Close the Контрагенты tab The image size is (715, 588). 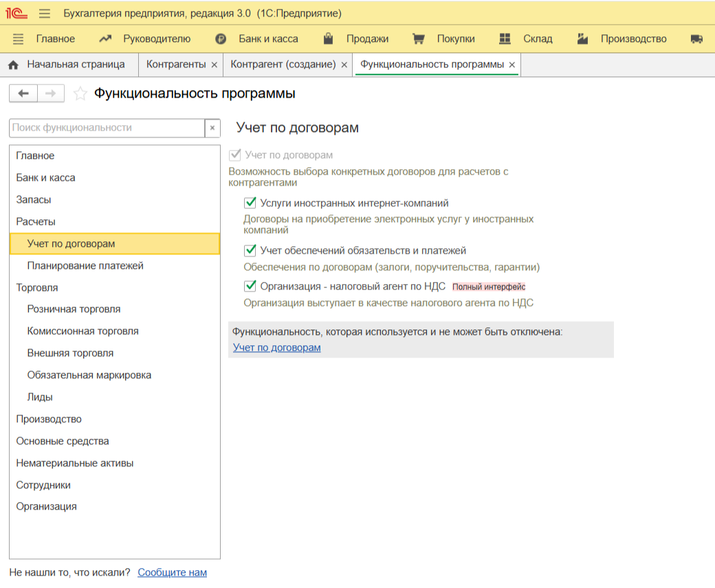click(x=214, y=65)
